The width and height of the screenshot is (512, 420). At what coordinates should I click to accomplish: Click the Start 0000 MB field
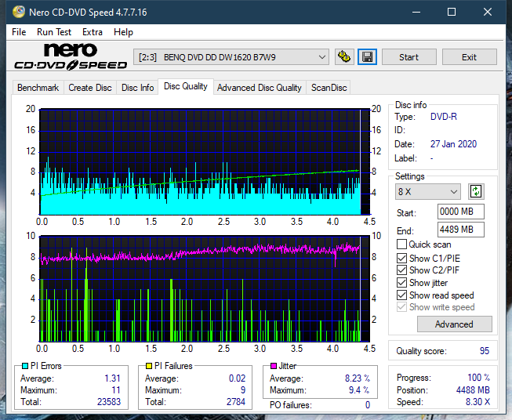click(x=460, y=212)
